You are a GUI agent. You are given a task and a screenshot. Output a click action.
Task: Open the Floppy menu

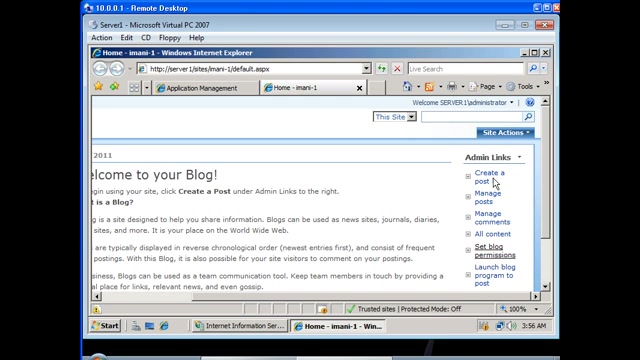170,38
